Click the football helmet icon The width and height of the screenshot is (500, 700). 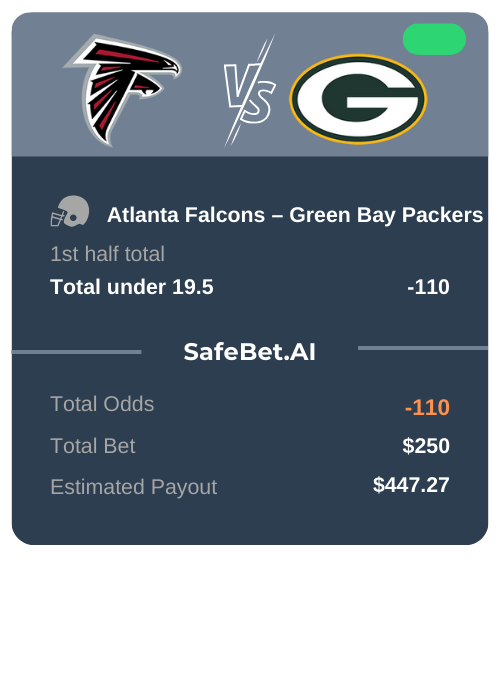pos(70,211)
